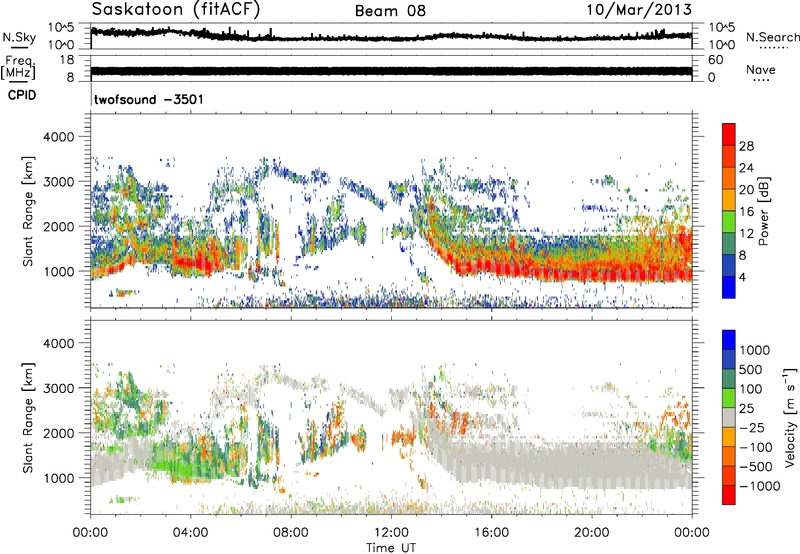Click the 'Time UT' axis label
Image resolution: width=800 pixels, height=554 pixels.
391,548
